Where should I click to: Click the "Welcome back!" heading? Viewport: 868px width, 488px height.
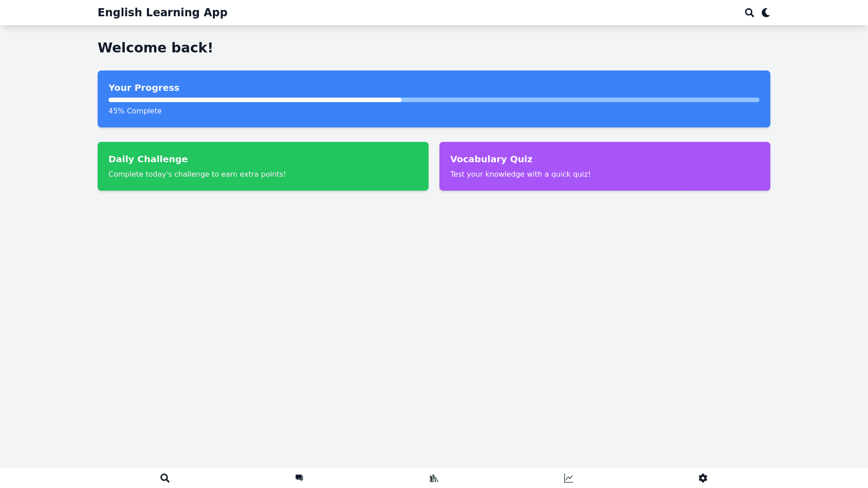[x=155, y=47]
